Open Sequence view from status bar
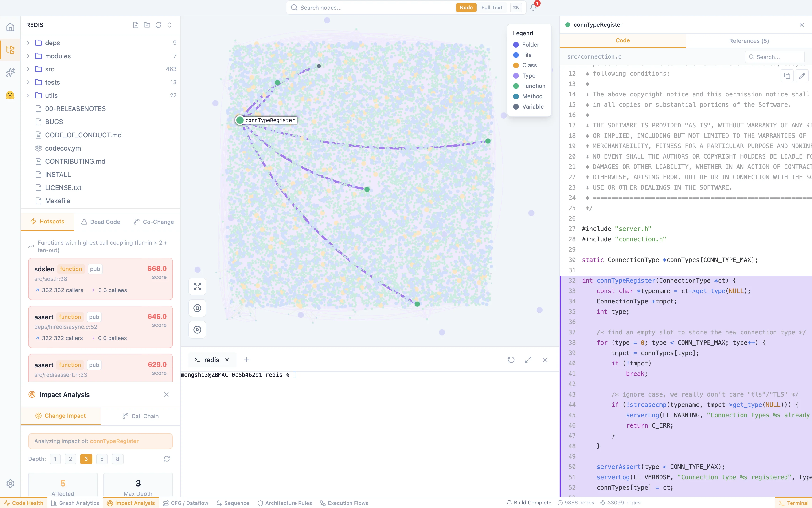Image resolution: width=812 pixels, height=508 pixels. tap(233, 503)
